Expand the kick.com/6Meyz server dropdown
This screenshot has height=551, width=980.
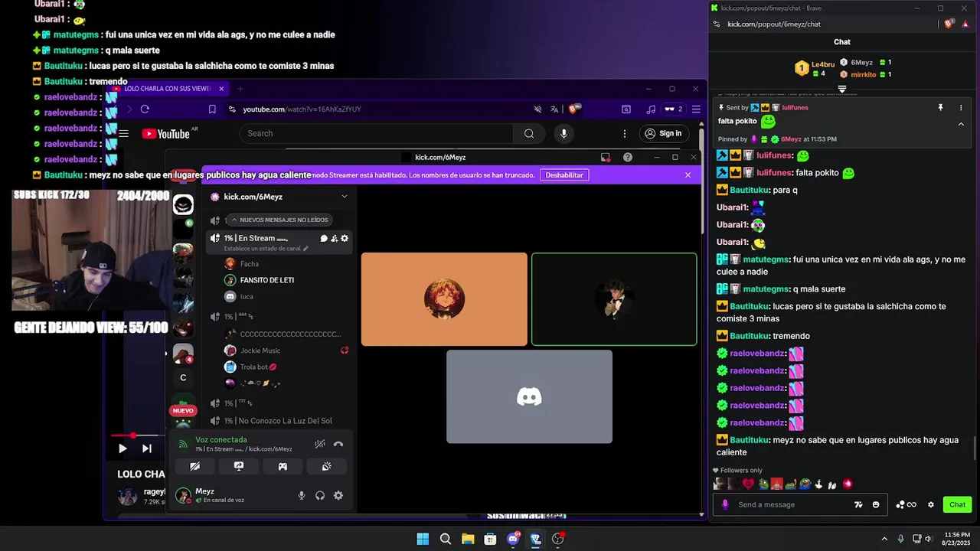(345, 197)
